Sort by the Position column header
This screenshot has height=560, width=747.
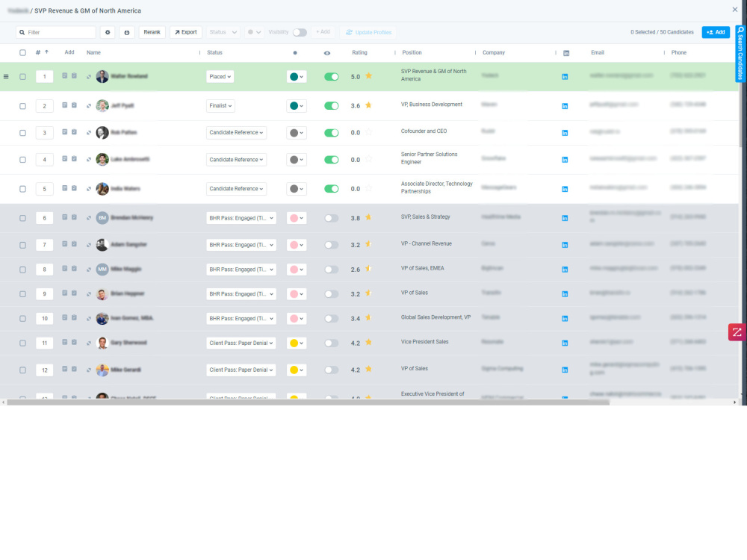tap(412, 53)
